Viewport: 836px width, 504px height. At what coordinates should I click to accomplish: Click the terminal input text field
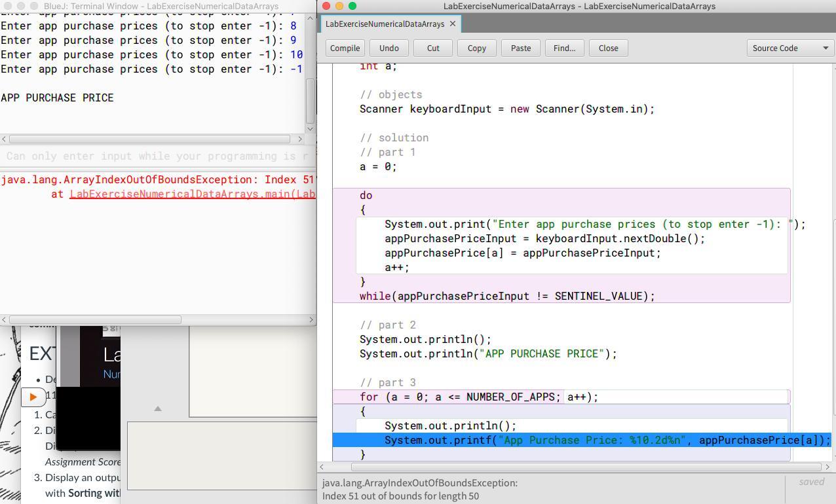[x=156, y=156]
